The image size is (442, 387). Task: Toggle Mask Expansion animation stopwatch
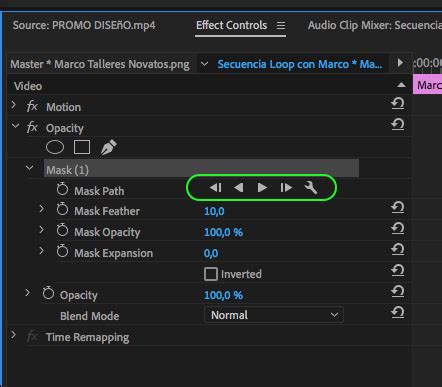pos(62,251)
